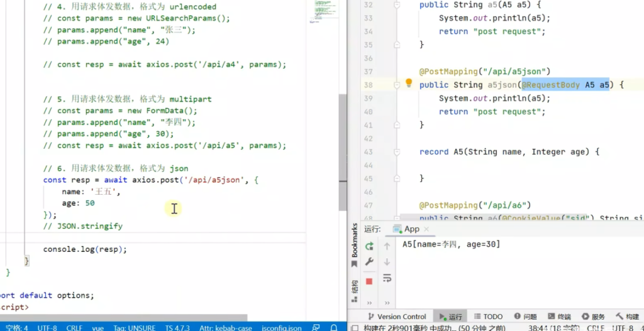Open the CRLF line ending selector in VS Code
644x331 pixels.
tap(74, 328)
